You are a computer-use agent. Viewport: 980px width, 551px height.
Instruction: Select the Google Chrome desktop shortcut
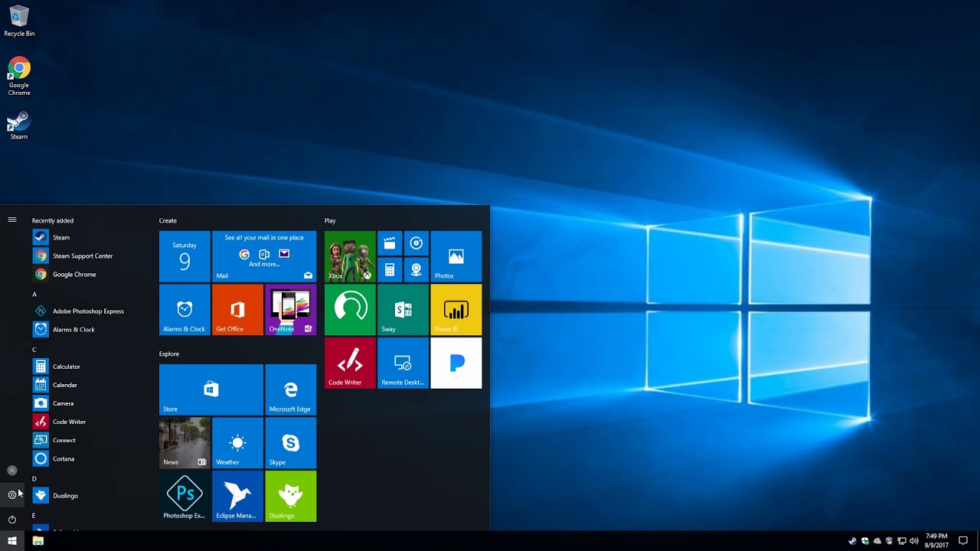pos(19,77)
